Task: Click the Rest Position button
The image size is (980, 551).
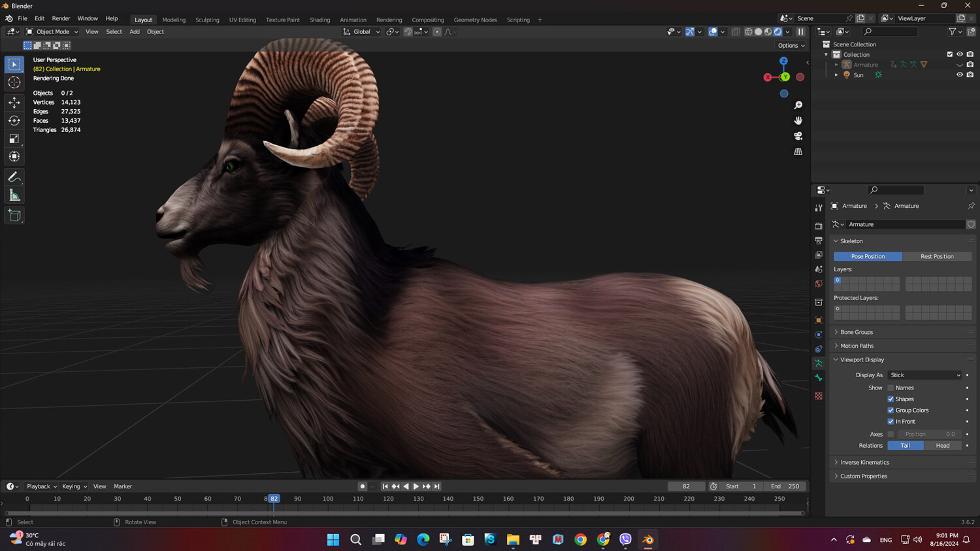Action: pos(936,256)
